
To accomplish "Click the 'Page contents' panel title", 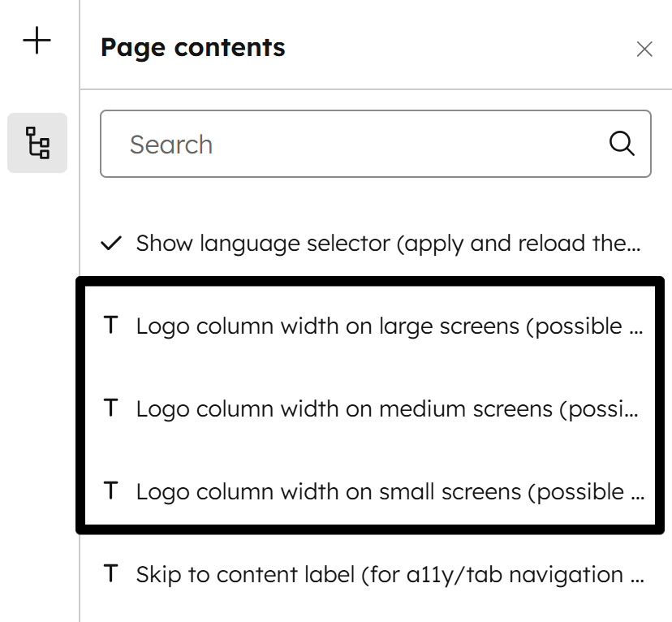I will click(x=193, y=47).
